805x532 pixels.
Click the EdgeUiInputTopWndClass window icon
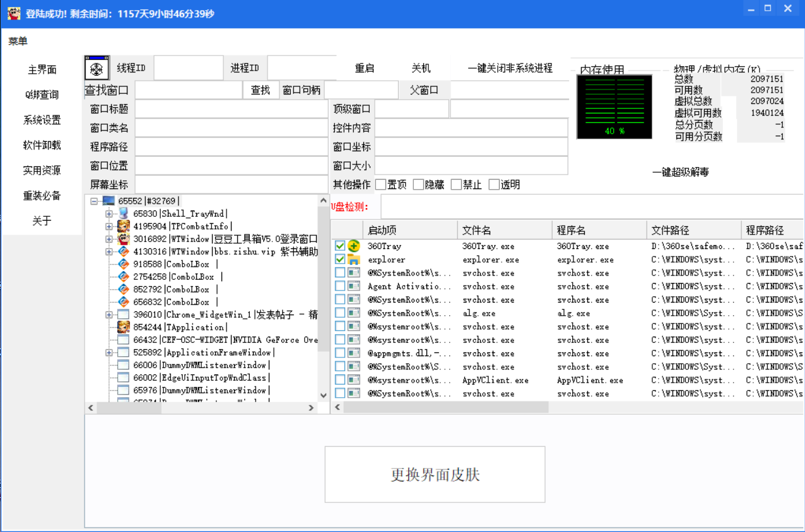[123, 378]
